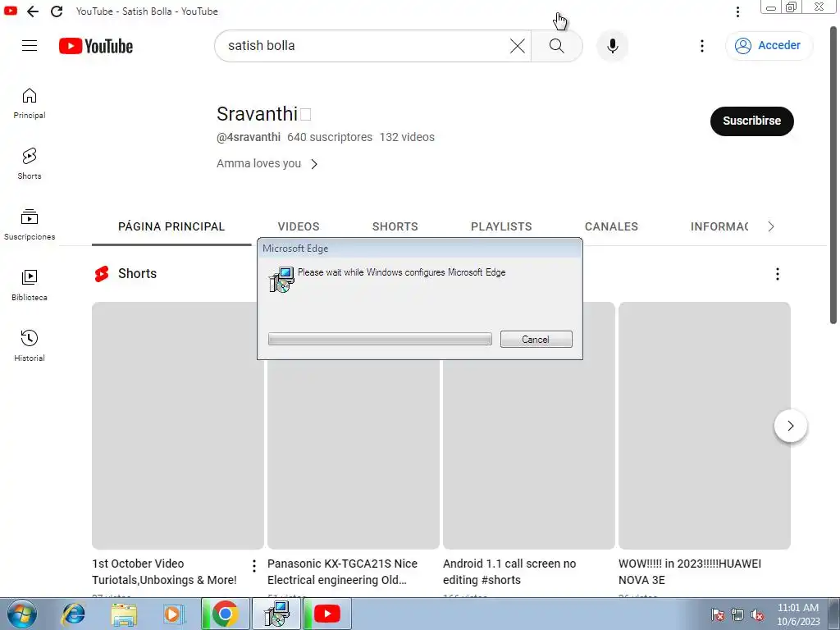The image size is (840, 630).
Task: Switch to Google Chrome in the taskbar
Action: [x=225, y=614]
